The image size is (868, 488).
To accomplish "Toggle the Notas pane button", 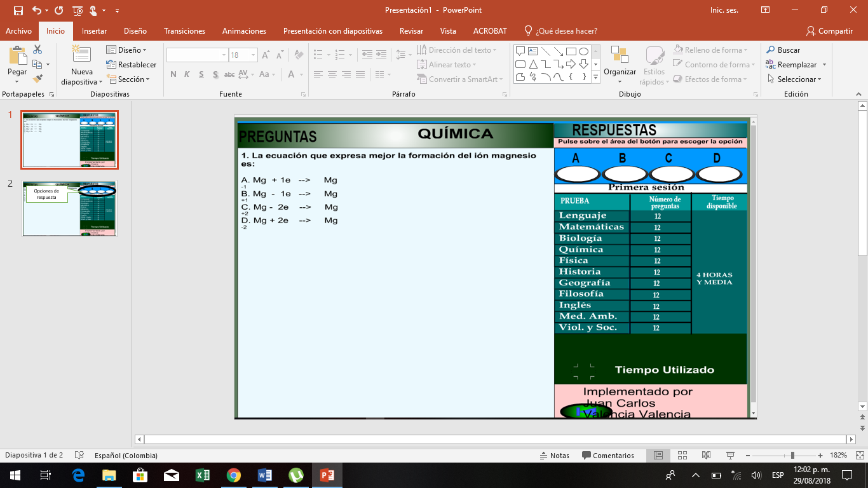I will (x=554, y=456).
